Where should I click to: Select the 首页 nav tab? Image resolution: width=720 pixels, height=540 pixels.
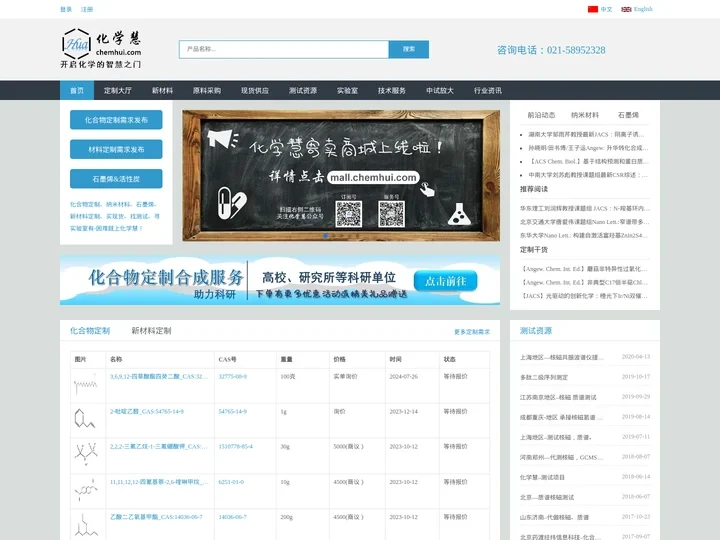coord(77,90)
